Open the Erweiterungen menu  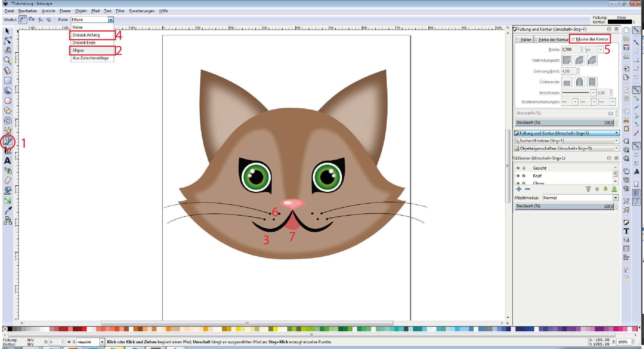point(142,11)
